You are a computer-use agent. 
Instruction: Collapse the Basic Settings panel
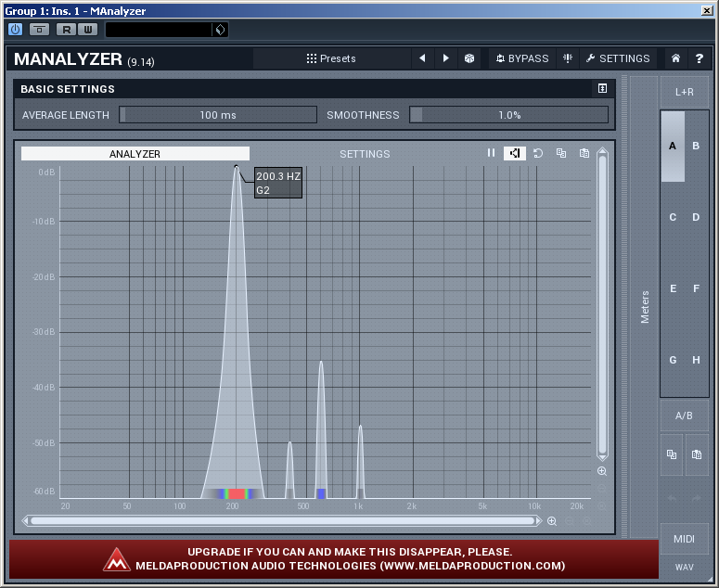click(x=602, y=88)
